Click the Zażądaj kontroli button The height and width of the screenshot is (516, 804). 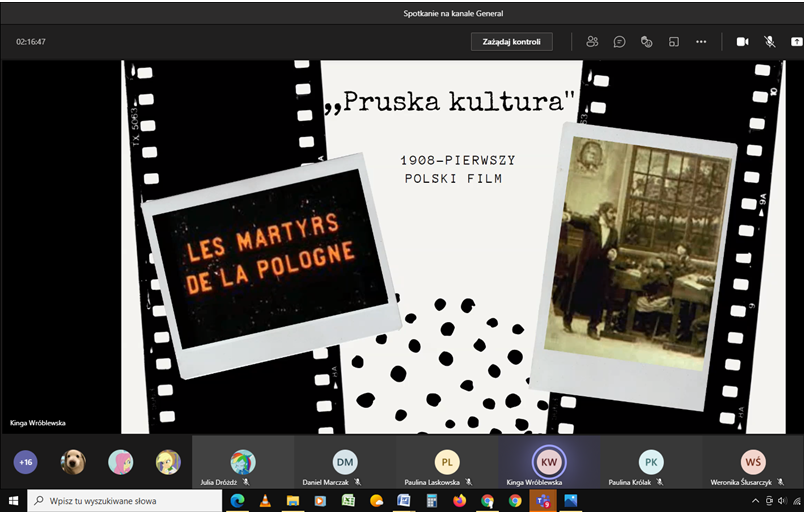(x=511, y=42)
